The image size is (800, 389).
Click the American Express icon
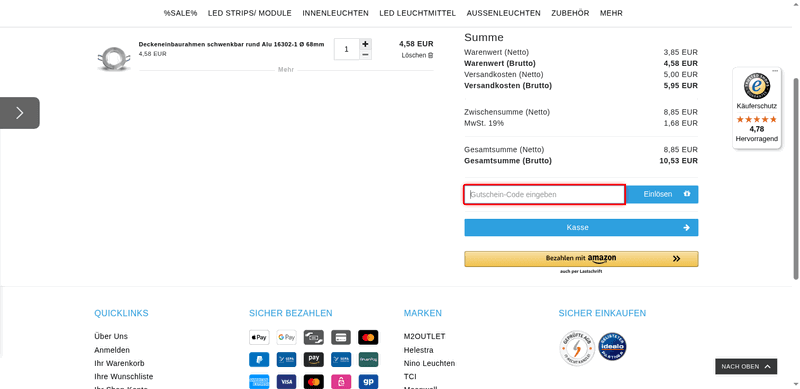pos(259,382)
